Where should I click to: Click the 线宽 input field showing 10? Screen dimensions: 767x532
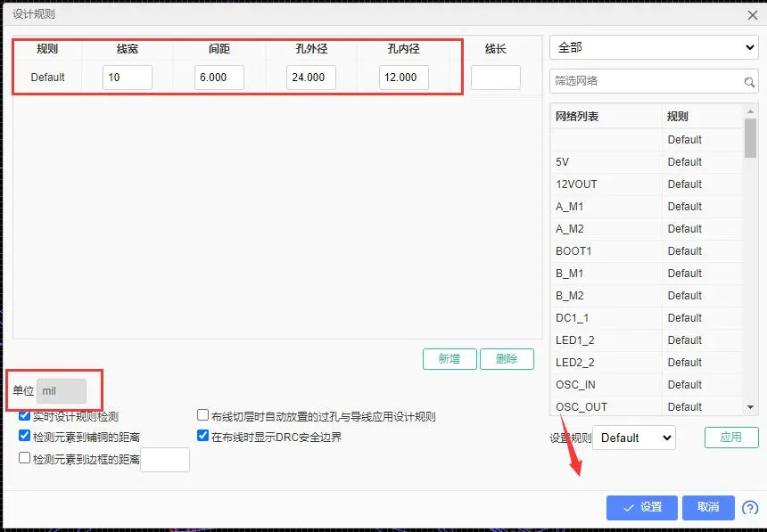pos(127,78)
